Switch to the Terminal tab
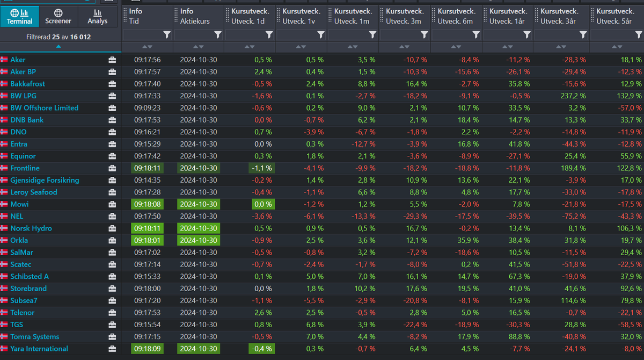The image size is (644, 360). (x=20, y=16)
